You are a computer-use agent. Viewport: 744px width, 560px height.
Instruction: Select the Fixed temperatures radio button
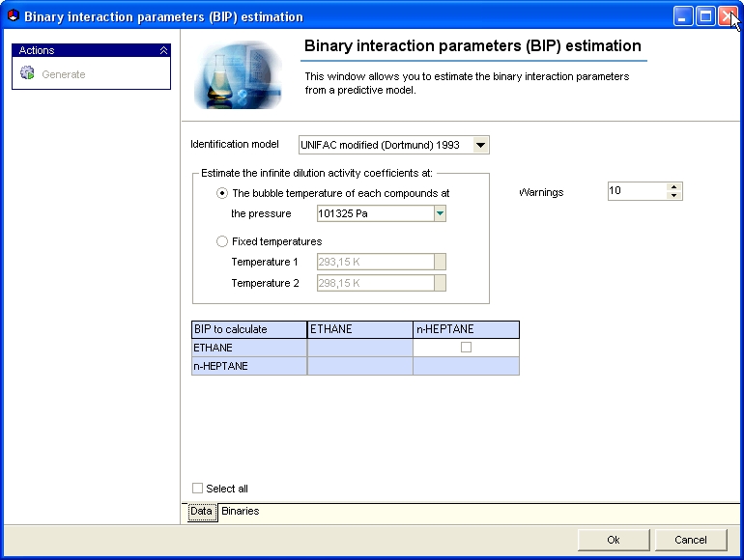pyautogui.click(x=221, y=241)
